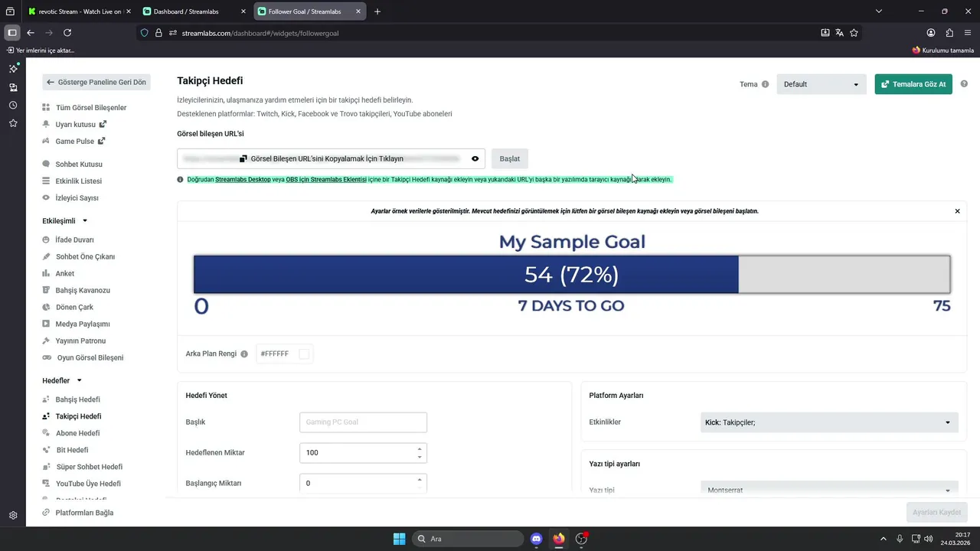This screenshot has height=551, width=980.
Task: Open the Tüm Görsel Bileşenler grid icon
Action: (x=46, y=108)
